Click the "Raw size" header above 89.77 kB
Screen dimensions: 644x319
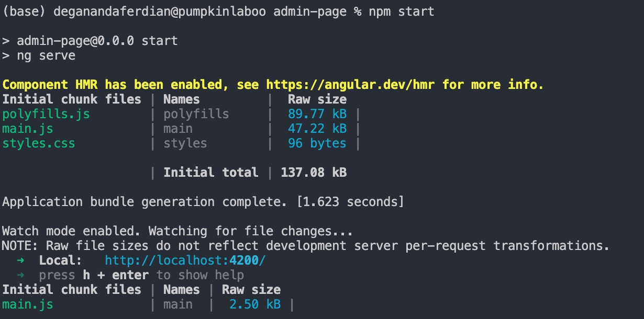coord(317,99)
